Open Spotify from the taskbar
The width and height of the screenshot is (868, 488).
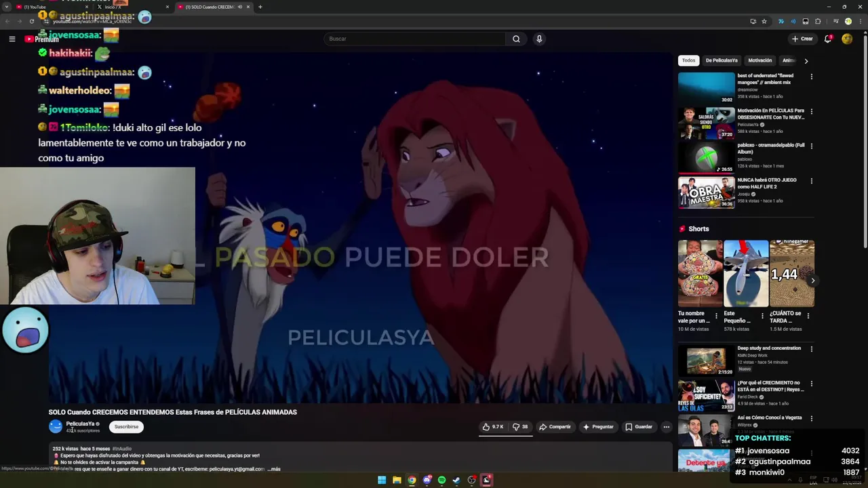(x=441, y=480)
